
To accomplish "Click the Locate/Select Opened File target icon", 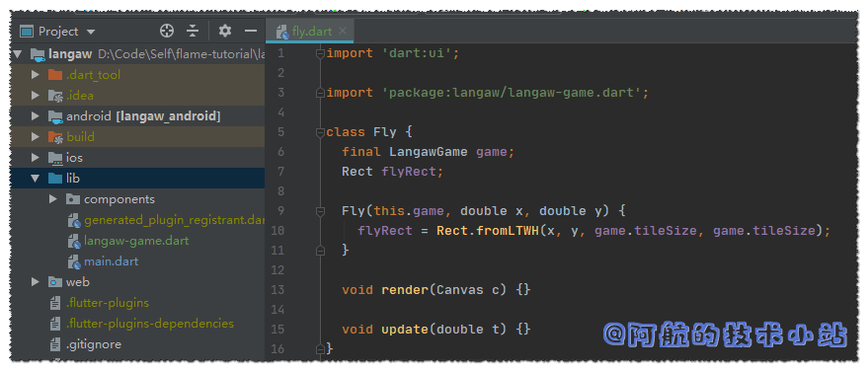I will [167, 31].
